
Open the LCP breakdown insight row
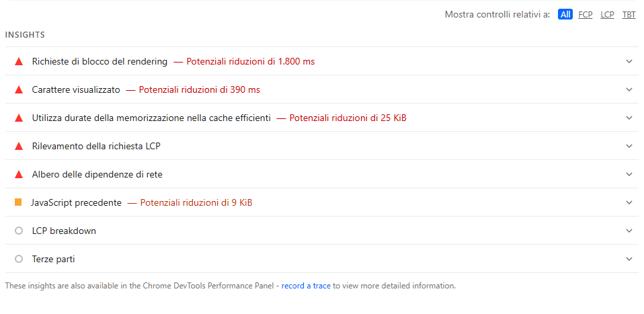click(64, 231)
